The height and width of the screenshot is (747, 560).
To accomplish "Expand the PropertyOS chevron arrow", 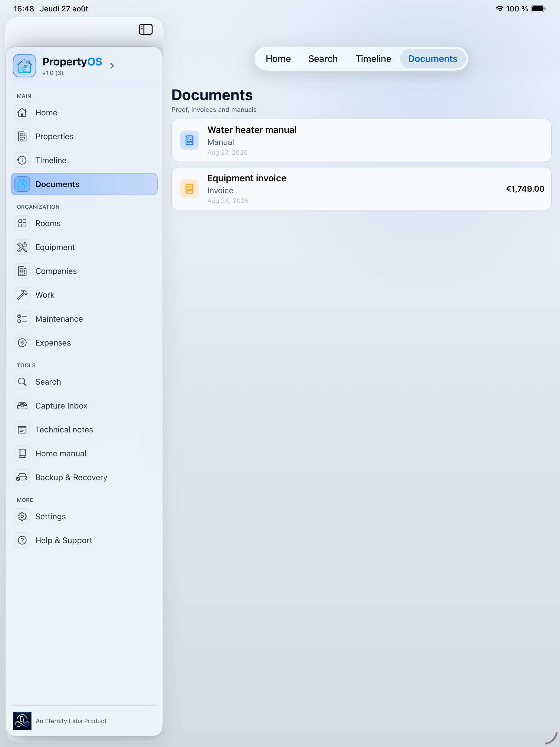I will [112, 66].
